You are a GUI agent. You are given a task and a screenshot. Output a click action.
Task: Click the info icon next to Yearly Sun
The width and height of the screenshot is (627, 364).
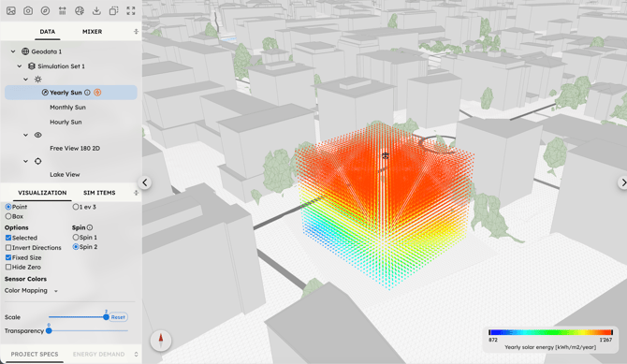(x=87, y=93)
